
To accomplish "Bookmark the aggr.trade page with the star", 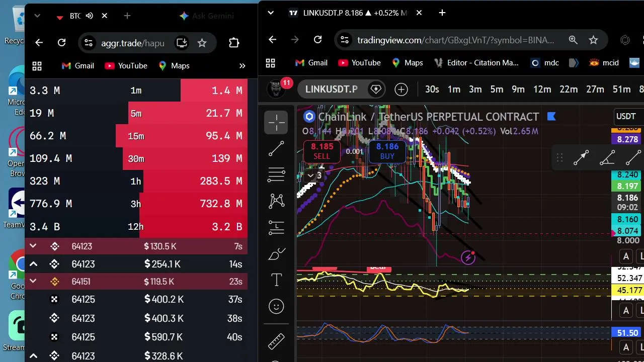I will 202,43.
